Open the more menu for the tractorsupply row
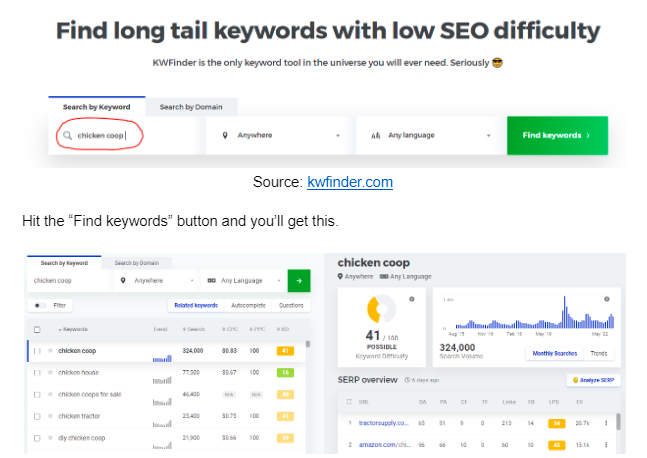647x458 pixels. (606, 423)
